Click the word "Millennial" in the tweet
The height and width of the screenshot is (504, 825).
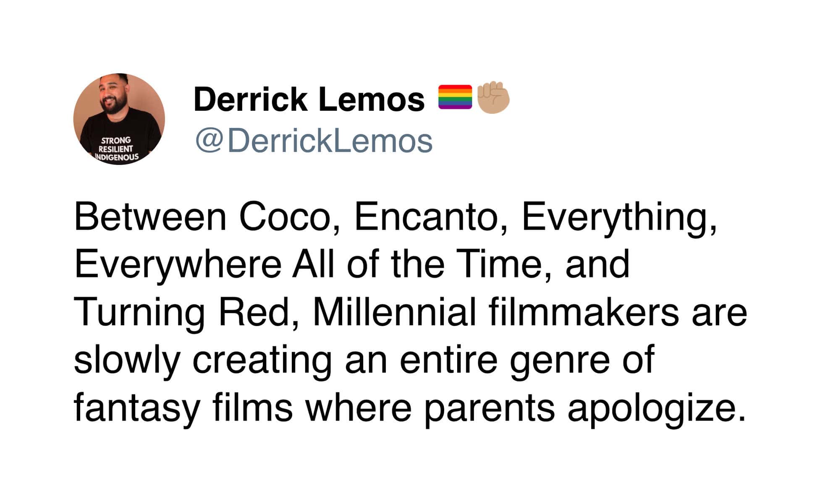tap(394, 313)
